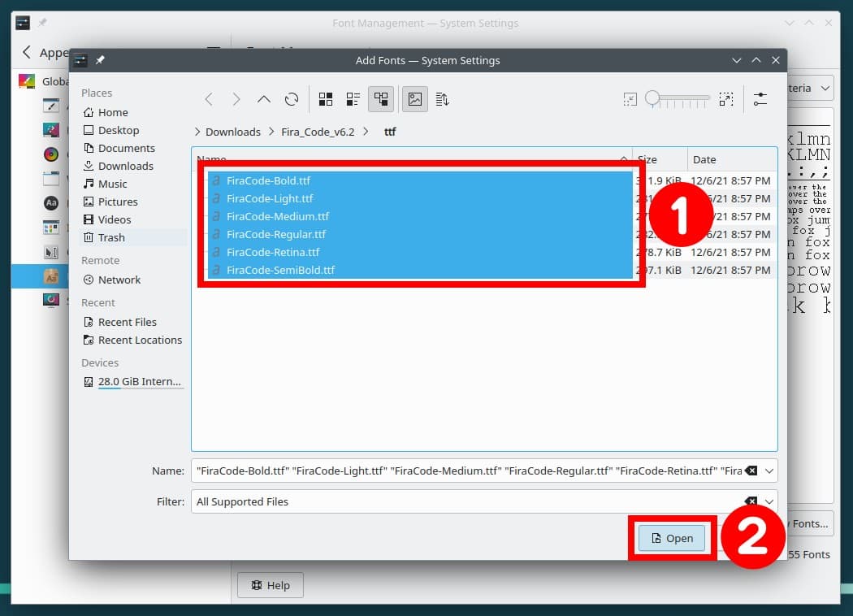The width and height of the screenshot is (853, 616).
Task: Click the Sort order toolbar icon
Action: [x=440, y=98]
